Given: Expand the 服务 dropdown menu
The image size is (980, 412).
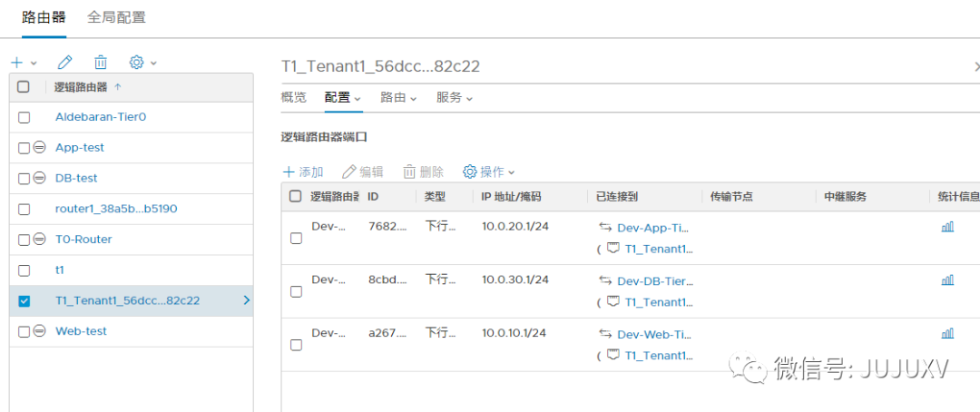Looking at the screenshot, I should [455, 97].
